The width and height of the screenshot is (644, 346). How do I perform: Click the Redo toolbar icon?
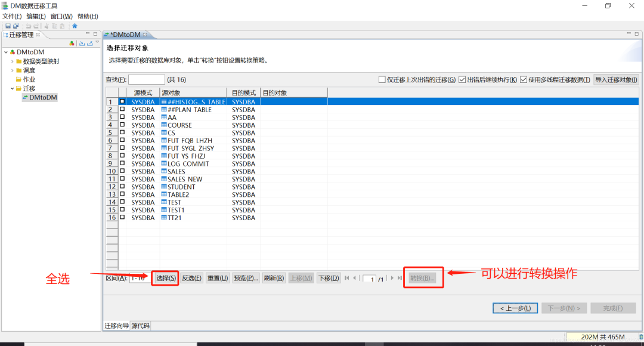coord(36,26)
